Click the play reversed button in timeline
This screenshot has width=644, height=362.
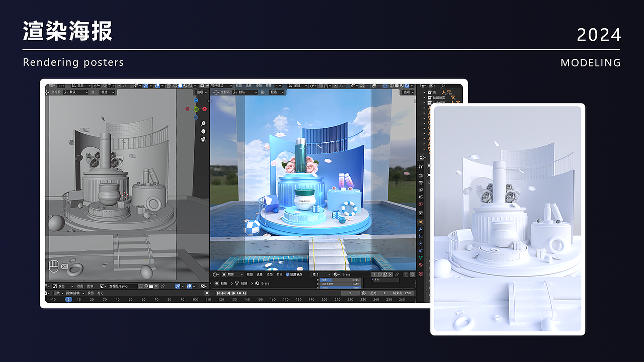(x=228, y=293)
